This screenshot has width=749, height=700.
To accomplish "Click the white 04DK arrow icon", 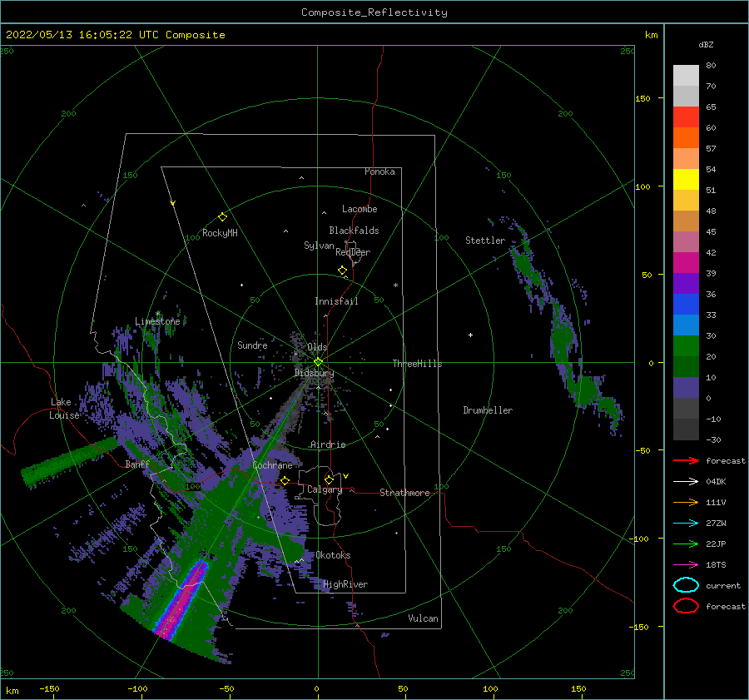I will click(686, 482).
